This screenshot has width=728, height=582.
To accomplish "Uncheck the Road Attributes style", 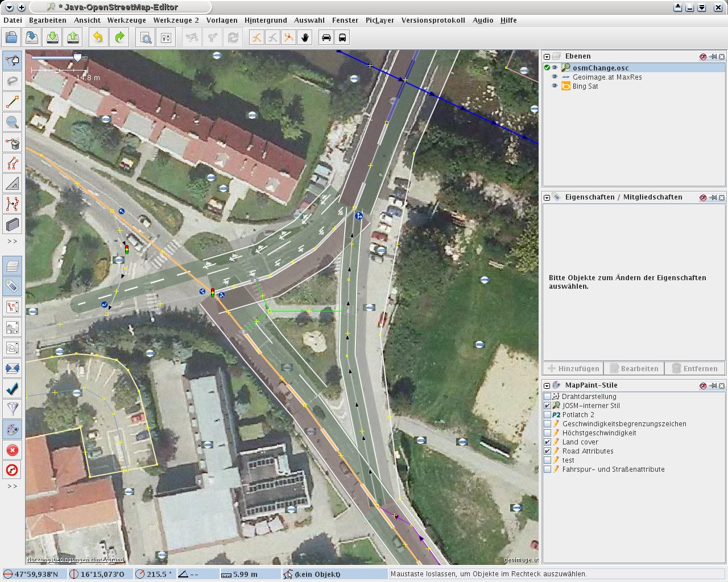I will [x=548, y=451].
